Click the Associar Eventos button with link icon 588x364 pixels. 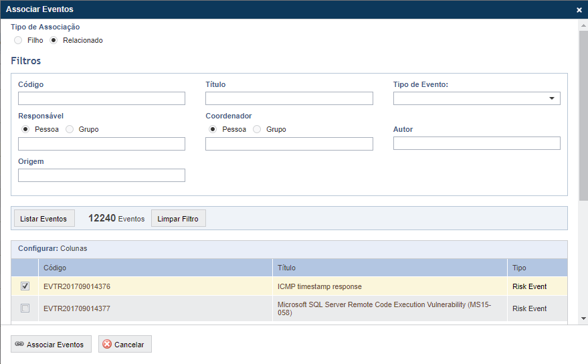pyautogui.click(x=51, y=344)
